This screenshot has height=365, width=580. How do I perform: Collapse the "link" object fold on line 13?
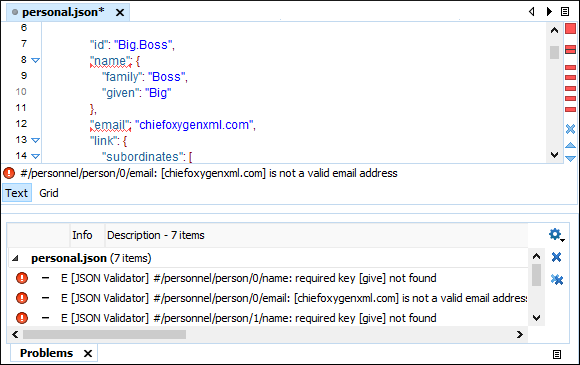(35, 140)
